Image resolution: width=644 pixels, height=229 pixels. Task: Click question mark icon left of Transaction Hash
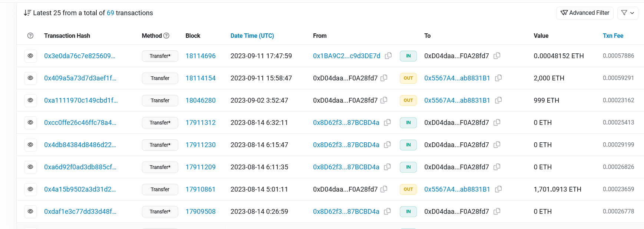pyautogui.click(x=30, y=36)
